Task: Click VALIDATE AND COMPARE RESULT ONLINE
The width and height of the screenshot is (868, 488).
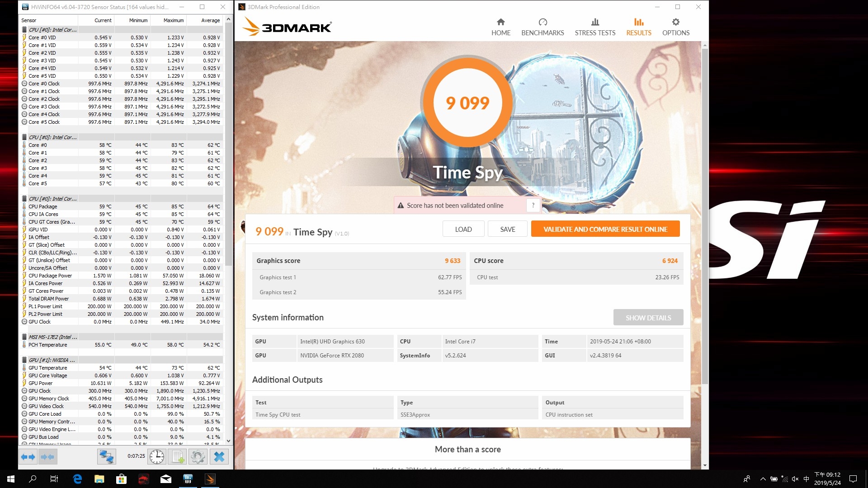Action: tap(605, 229)
